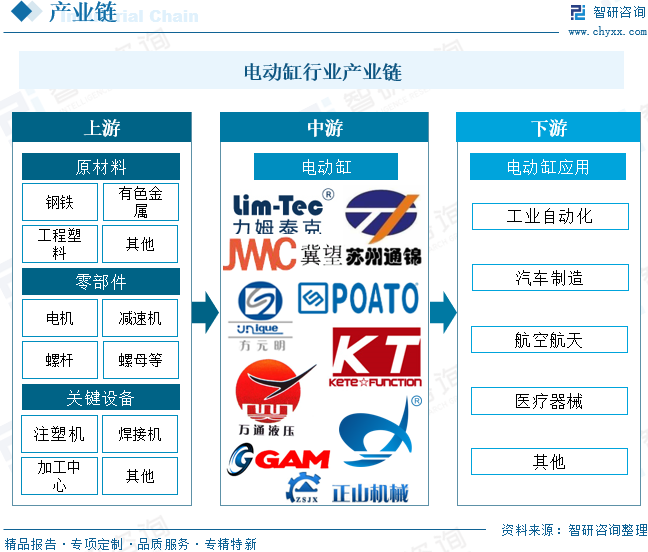Screen dimensions: 648x552
Task: Select the 工业自动化 box
Action: (550, 216)
